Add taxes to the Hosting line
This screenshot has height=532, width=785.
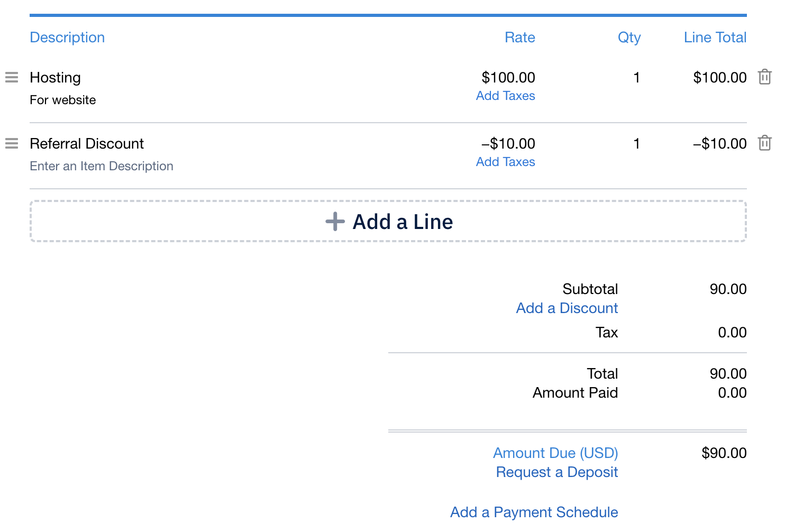pyautogui.click(x=505, y=96)
